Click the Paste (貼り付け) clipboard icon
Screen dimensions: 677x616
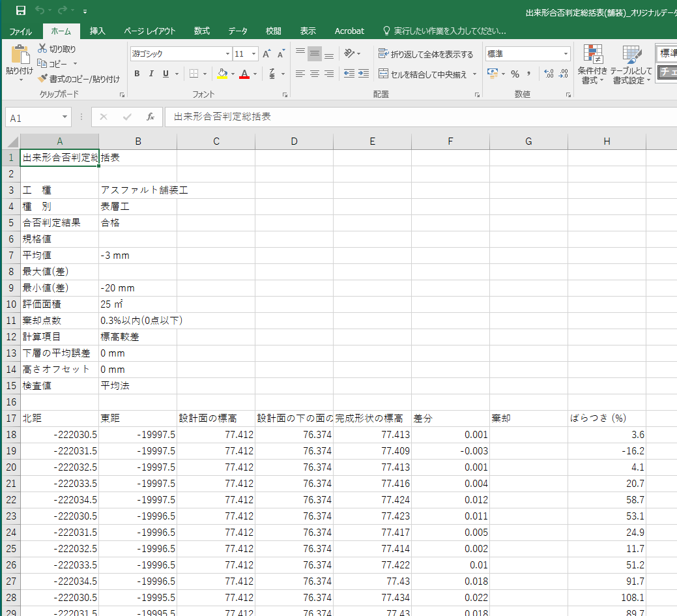coord(20,55)
